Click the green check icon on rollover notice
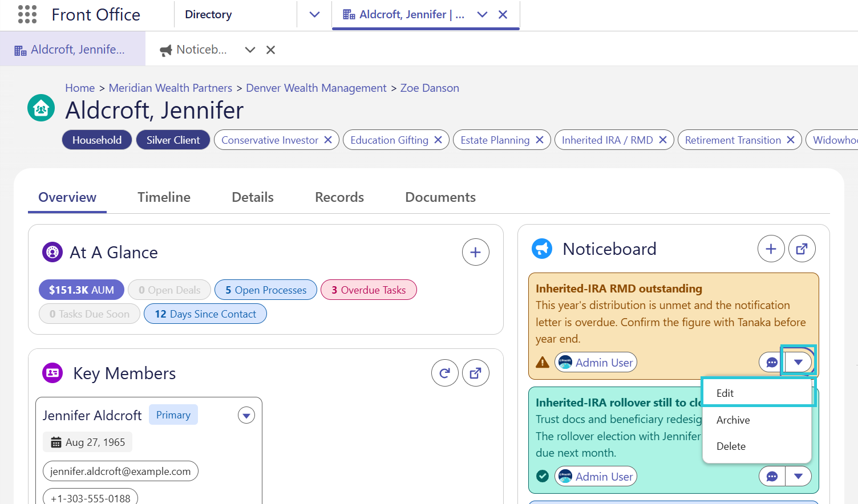 click(543, 476)
